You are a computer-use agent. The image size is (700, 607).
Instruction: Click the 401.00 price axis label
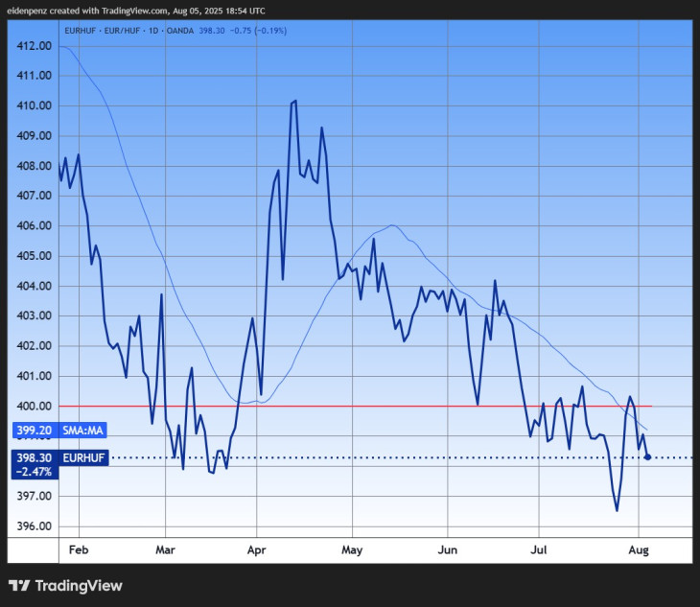click(x=34, y=376)
